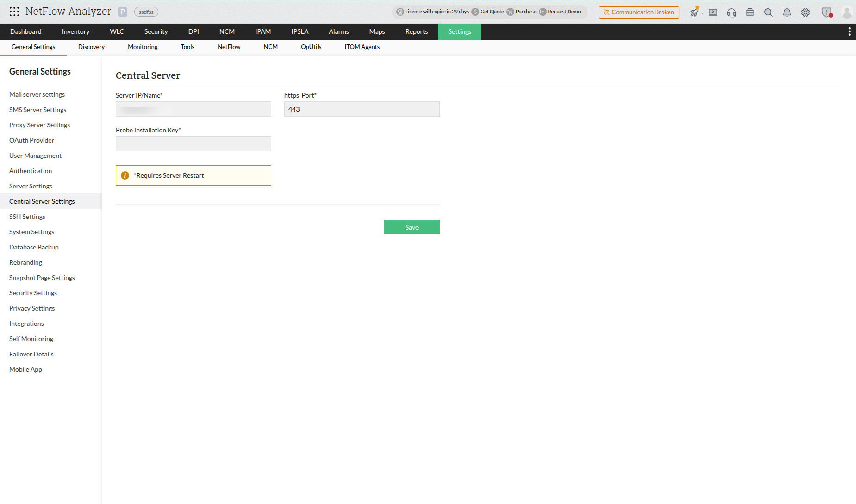856x504 pixels.
Task: Open the video tutorials icon
Action: pos(713,12)
